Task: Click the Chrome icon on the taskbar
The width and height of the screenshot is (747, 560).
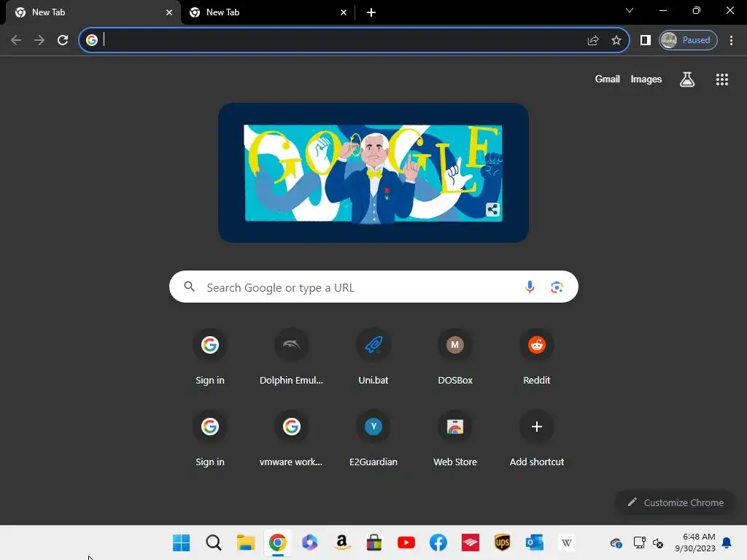Action: [278, 542]
